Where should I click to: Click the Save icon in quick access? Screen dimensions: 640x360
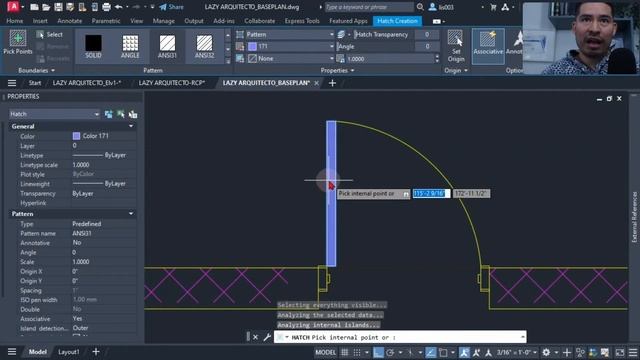pyautogui.click(x=58, y=7)
